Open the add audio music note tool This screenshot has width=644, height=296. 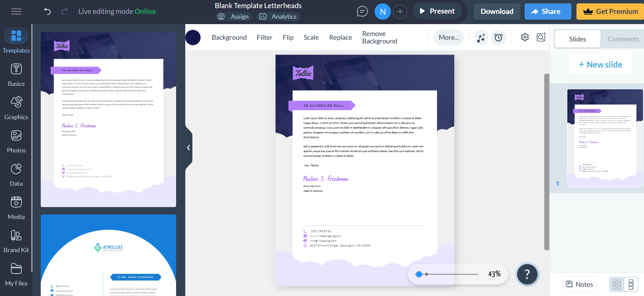coord(481,37)
